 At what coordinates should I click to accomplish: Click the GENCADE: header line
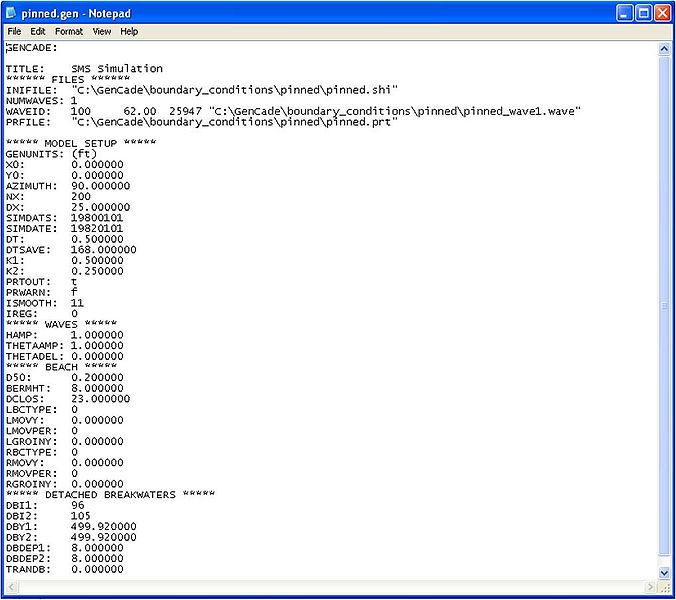31,48
